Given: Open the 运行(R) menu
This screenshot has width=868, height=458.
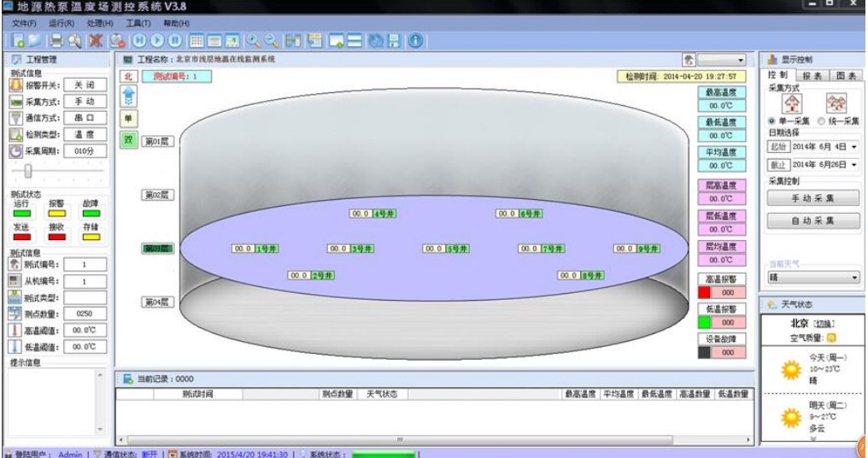Looking at the screenshot, I should (62, 23).
